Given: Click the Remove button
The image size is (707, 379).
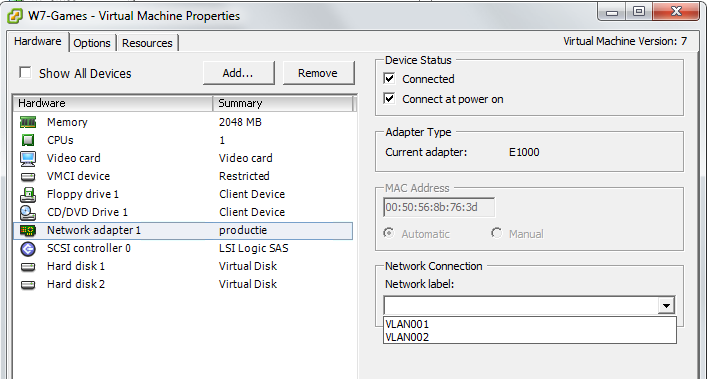Looking at the screenshot, I should pyautogui.click(x=318, y=73).
